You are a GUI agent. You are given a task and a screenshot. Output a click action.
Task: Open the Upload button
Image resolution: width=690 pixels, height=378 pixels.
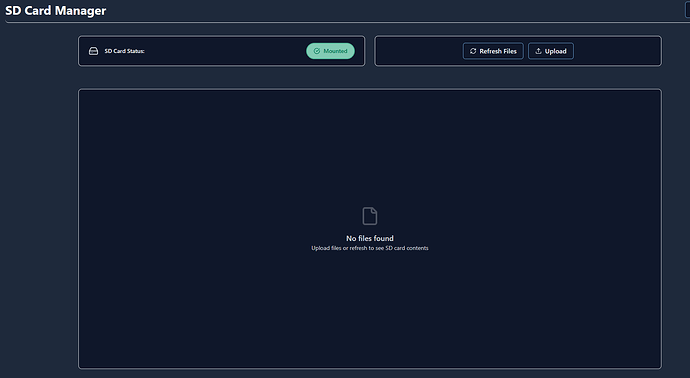(551, 51)
